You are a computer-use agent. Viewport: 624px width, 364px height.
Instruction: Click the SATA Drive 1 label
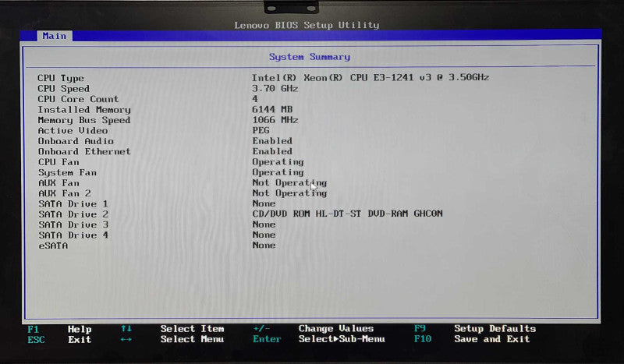(x=73, y=203)
